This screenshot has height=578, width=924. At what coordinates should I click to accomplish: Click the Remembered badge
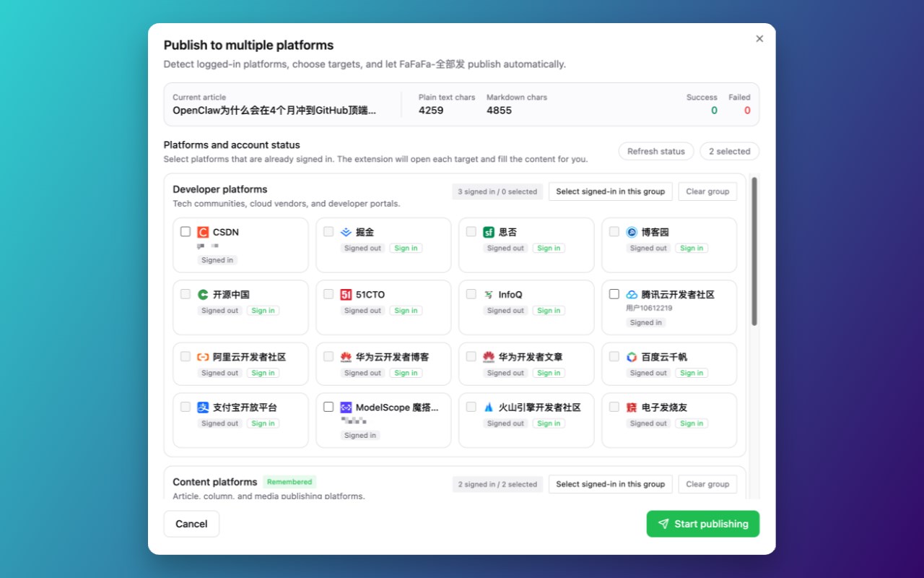click(289, 482)
